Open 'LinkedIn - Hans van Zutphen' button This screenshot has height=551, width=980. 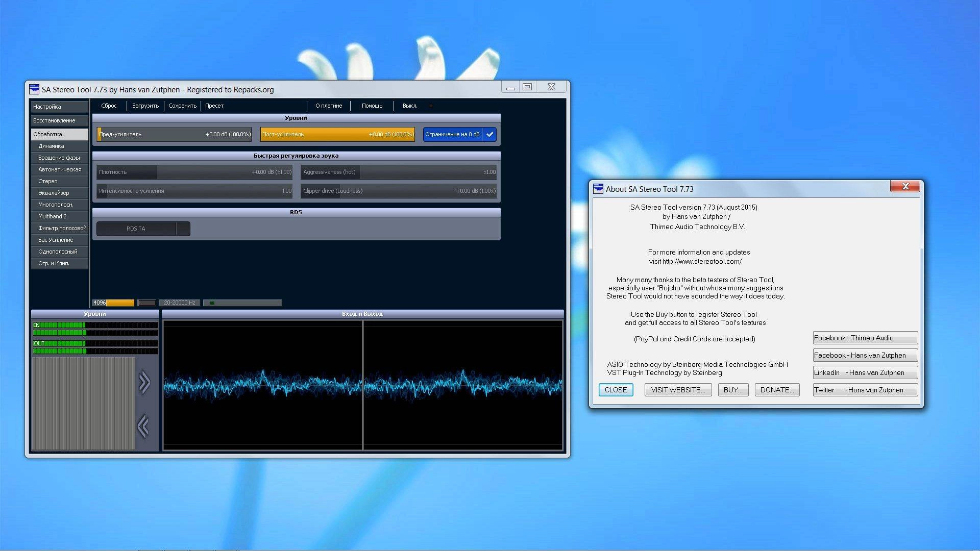(865, 372)
